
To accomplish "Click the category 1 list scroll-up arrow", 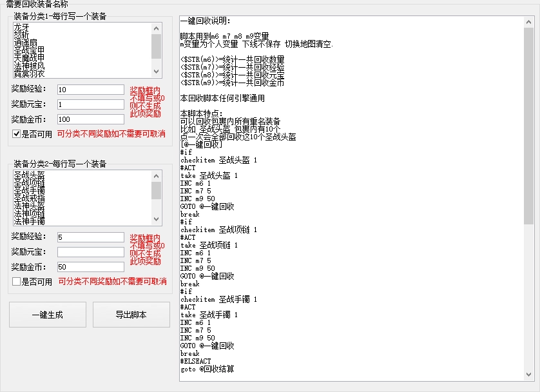I will tap(156, 28).
